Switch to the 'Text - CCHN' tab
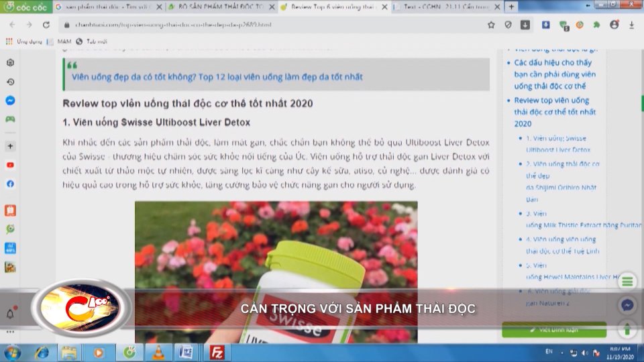644x362 pixels. 447,7
